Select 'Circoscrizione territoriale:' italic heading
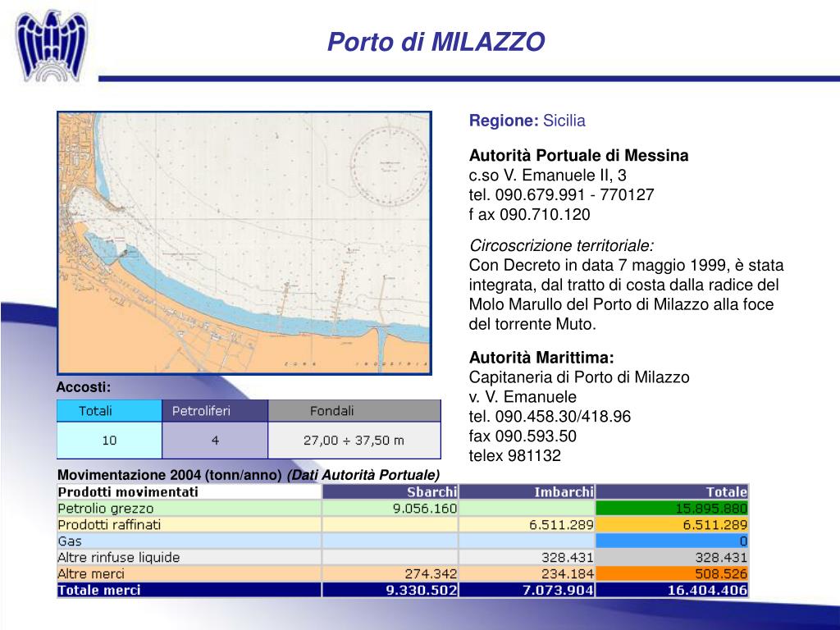 tap(561, 245)
